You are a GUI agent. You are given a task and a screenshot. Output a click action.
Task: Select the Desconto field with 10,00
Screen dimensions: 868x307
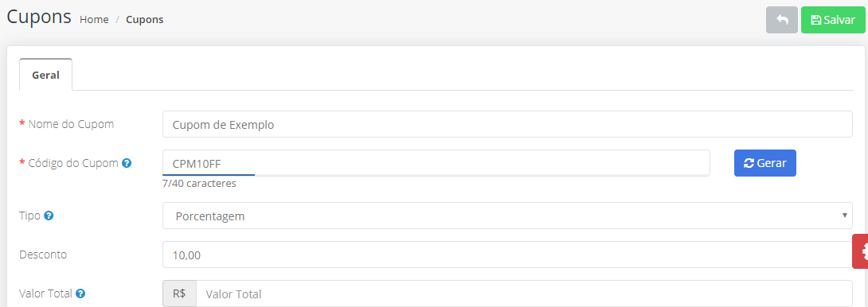coord(507,255)
